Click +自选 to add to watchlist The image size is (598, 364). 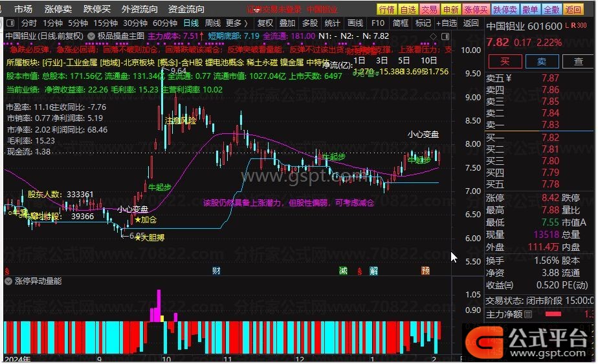pos(446,23)
